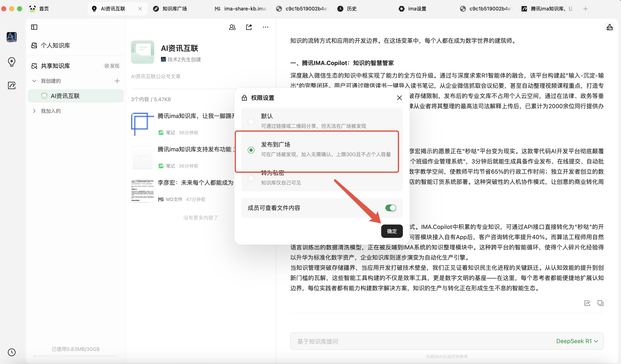Click the 确定 button
This screenshot has height=364, width=621.
tap(392, 231)
